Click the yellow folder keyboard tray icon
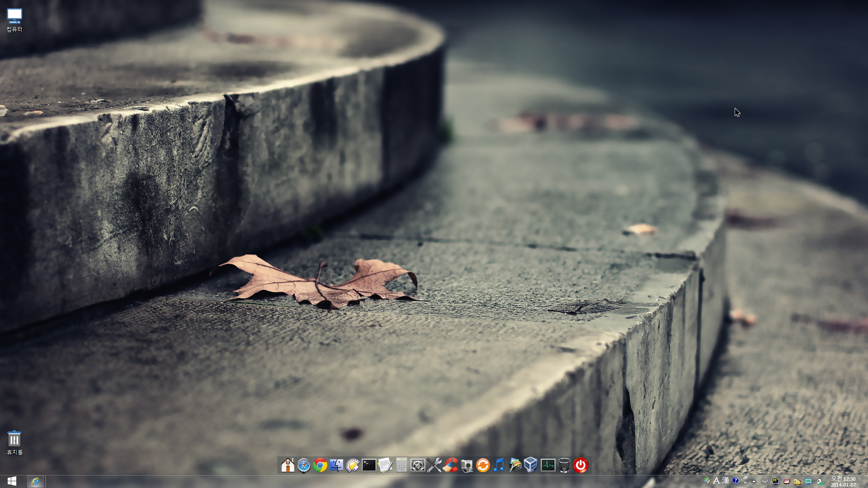This screenshot has height=488, width=868. click(x=797, y=482)
